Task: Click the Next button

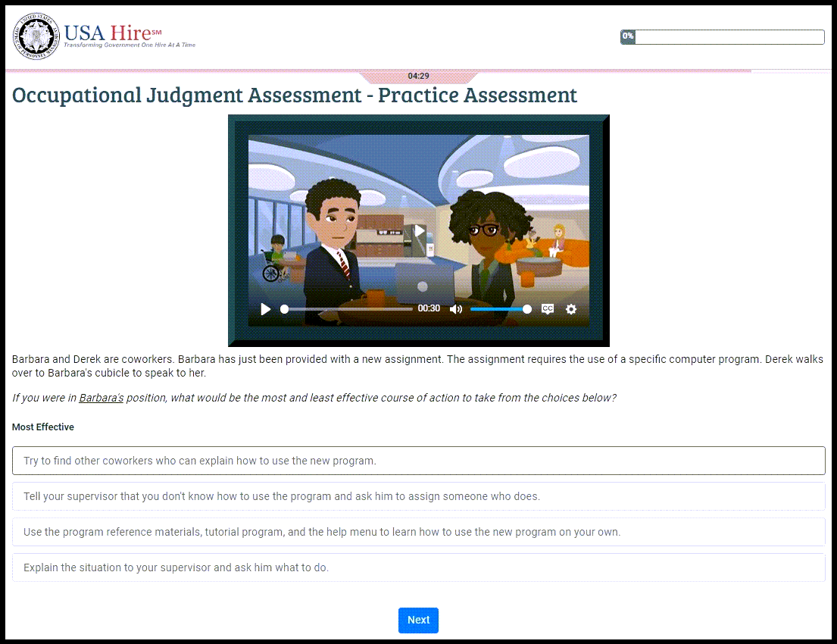Action: click(418, 620)
